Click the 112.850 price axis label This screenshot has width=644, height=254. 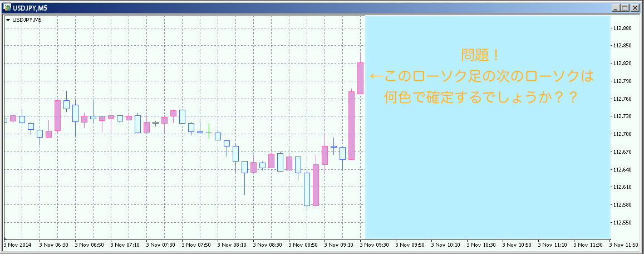click(x=622, y=46)
